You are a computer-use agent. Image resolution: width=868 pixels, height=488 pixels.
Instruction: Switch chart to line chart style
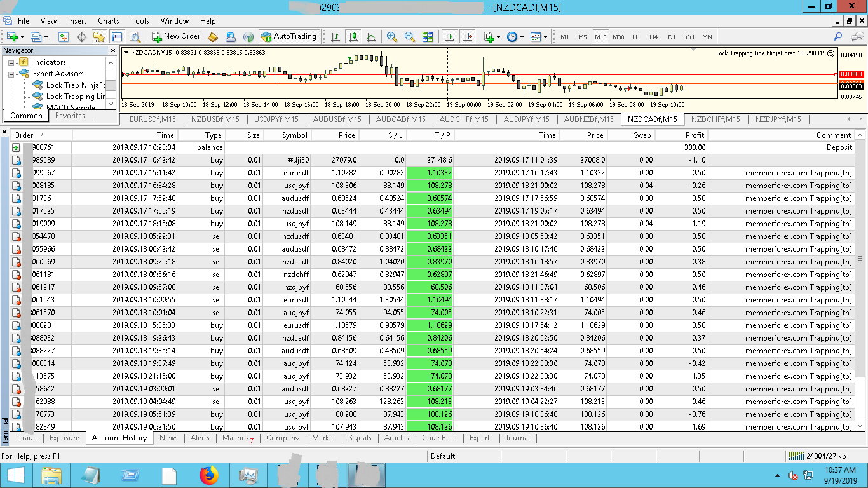click(371, 37)
